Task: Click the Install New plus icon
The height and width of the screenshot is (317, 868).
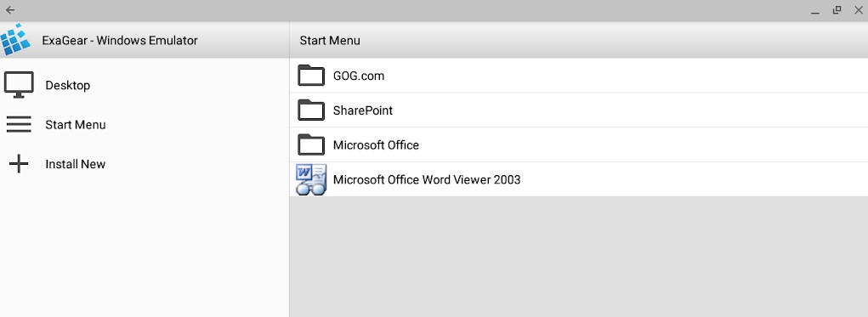Action: (x=19, y=164)
